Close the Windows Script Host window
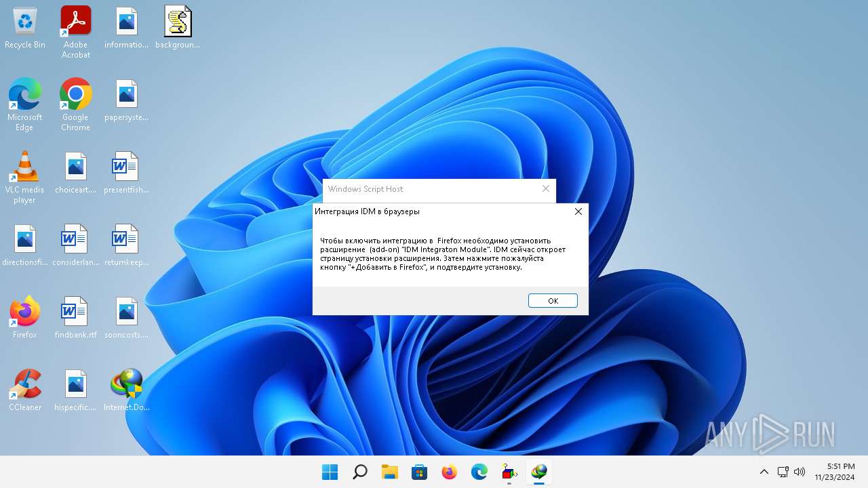 (546, 189)
